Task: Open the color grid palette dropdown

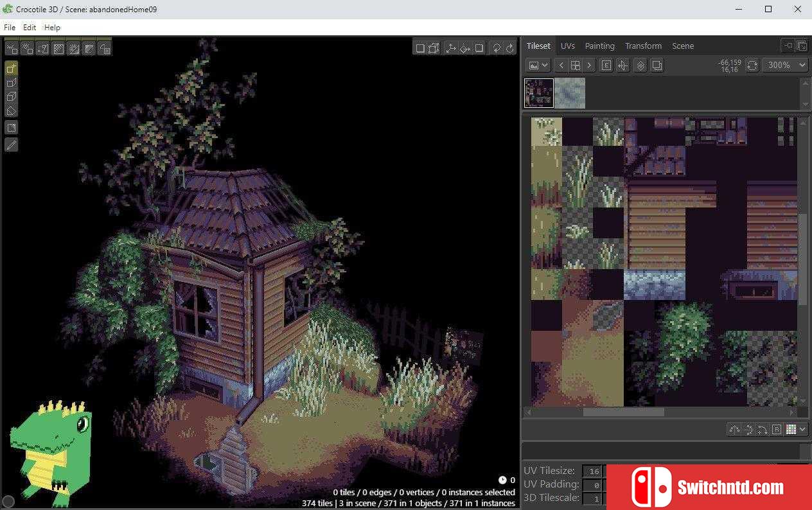Action: pos(796,430)
